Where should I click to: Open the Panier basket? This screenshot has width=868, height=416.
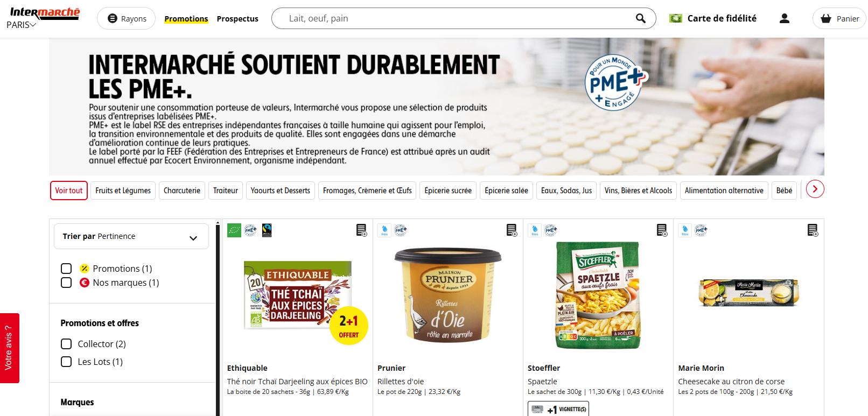pos(839,18)
